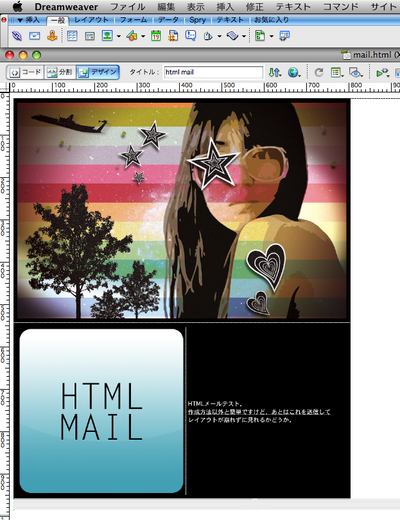
Task: Switch to コード view
Action: coord(25,72)
